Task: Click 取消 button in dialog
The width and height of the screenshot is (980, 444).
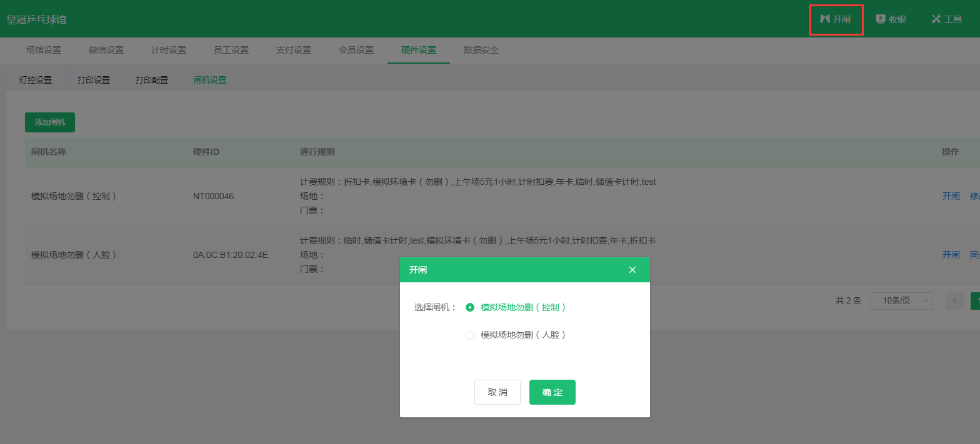Action: coord(497,392)
